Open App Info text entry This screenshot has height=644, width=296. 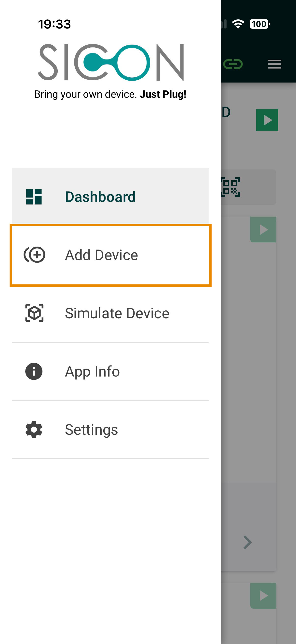tap(93, 371)
